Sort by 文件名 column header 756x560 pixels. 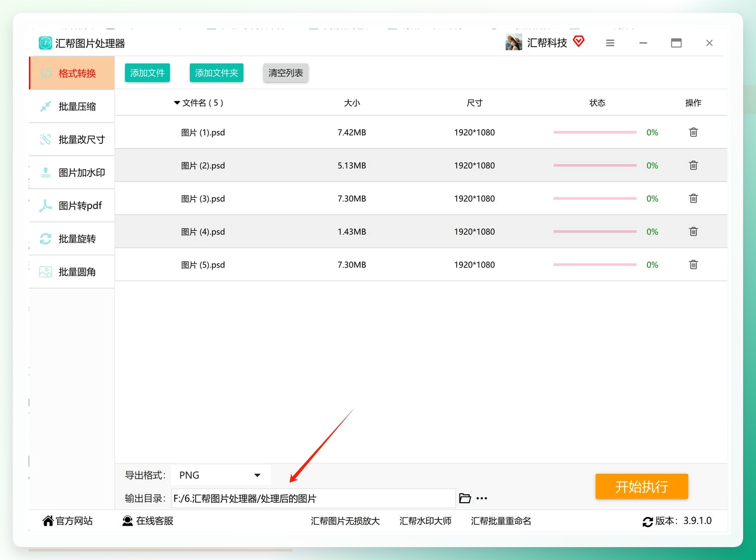coord(199,103)
